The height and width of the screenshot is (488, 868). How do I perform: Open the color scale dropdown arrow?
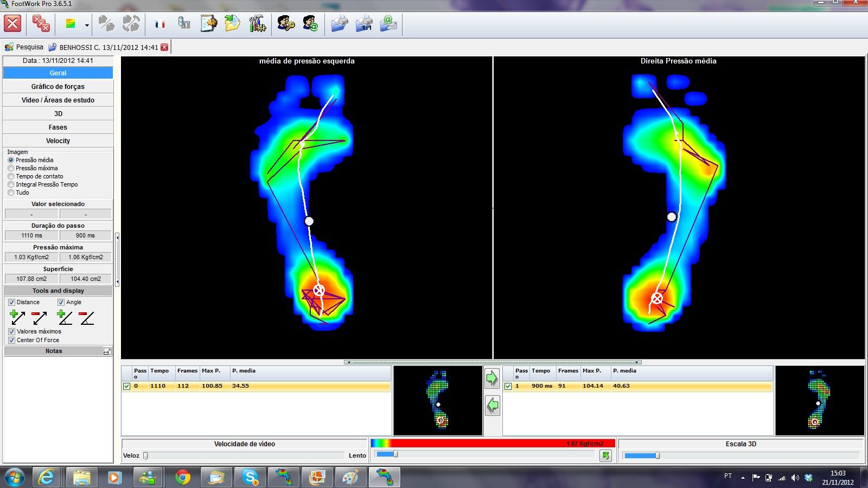(x=87, y=25)
